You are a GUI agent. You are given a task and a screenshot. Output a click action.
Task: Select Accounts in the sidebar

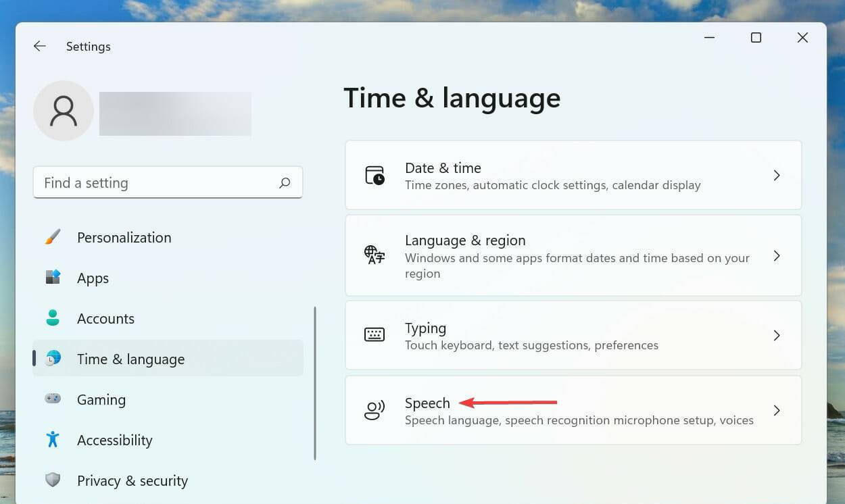[x=105, y=318]
